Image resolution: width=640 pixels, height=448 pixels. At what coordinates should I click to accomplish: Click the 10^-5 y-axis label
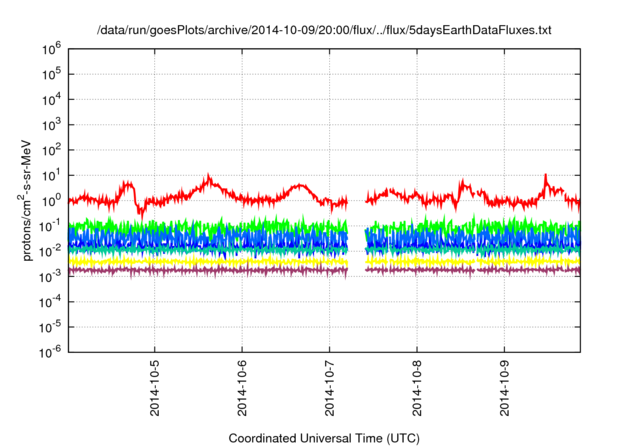point(50,328)
